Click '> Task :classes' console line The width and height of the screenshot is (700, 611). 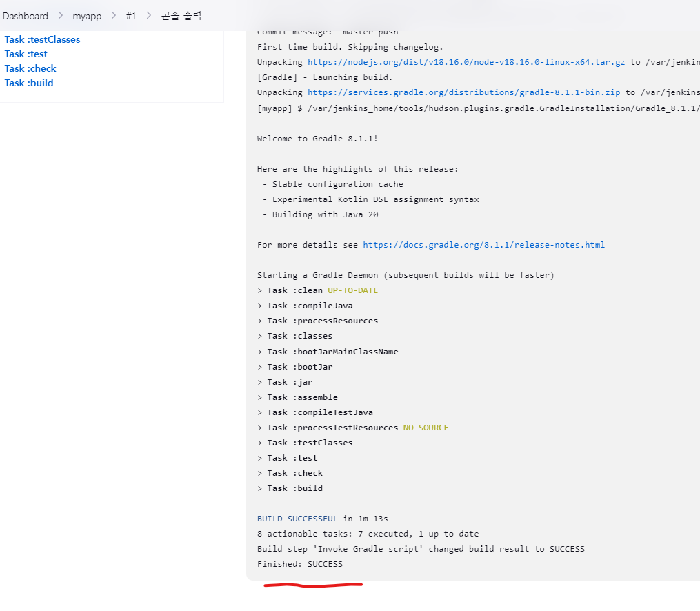pos(294,336)
